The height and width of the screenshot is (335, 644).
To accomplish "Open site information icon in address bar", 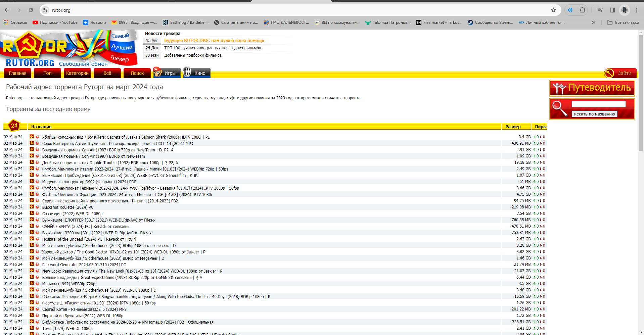I will 46,10.
